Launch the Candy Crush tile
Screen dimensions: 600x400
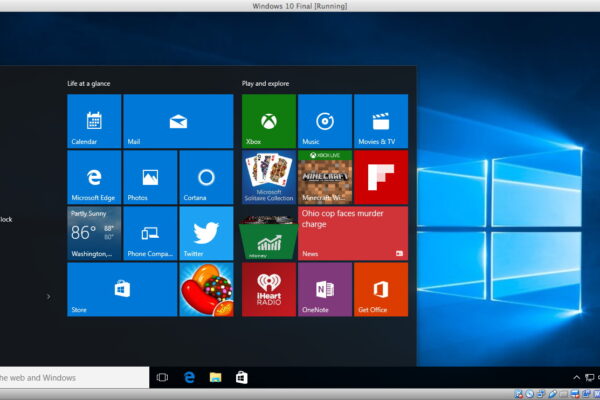tap(206, 289)
